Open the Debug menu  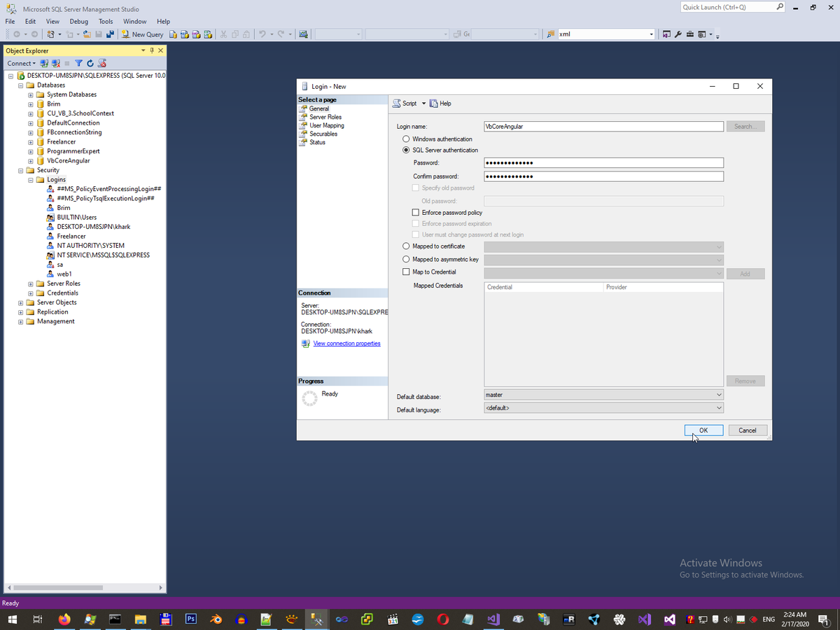[x=78, y=21]
